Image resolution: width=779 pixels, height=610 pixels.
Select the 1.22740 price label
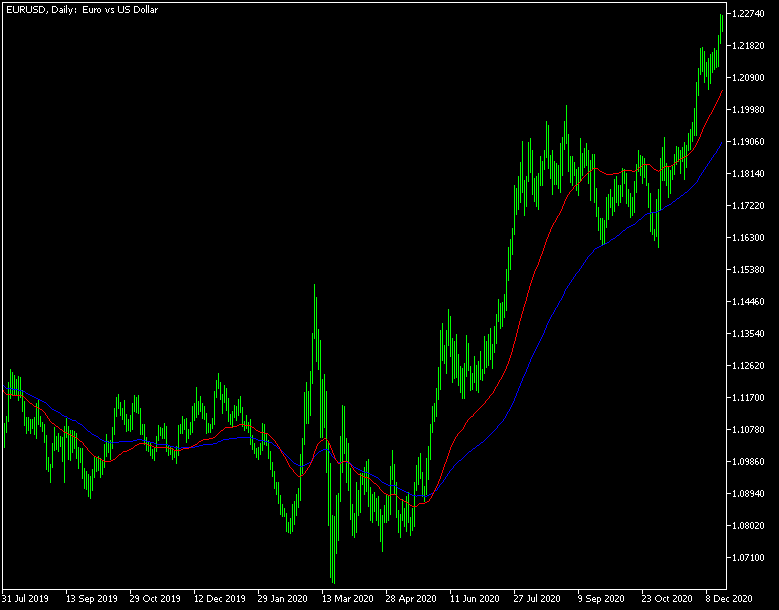point(750,14)
